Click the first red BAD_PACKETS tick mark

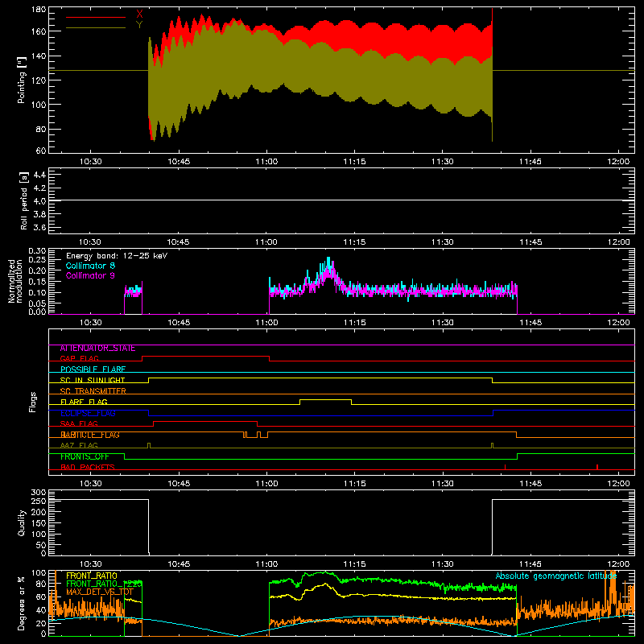click(506, 467)
